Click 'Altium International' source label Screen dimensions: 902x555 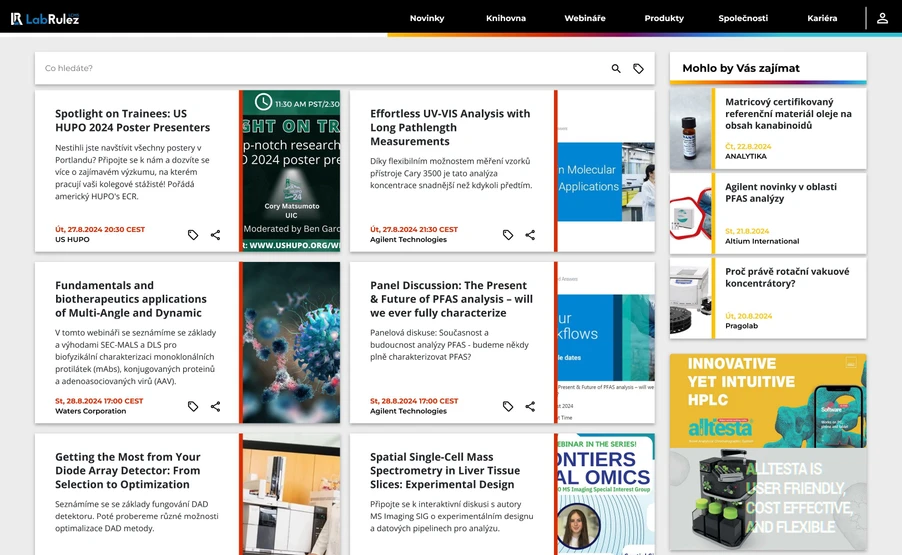click(x=762, y=241)
